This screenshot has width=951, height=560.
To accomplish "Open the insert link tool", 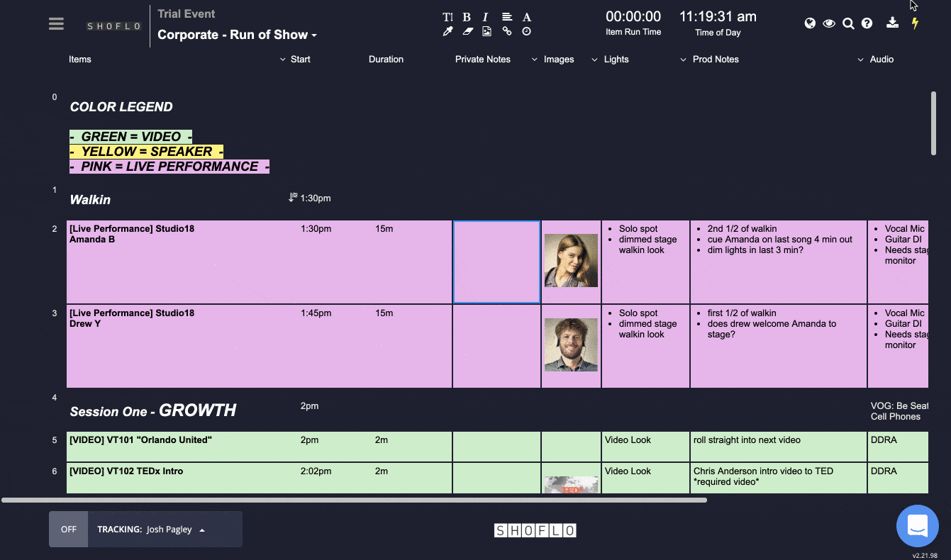I will tap(506, 31).
